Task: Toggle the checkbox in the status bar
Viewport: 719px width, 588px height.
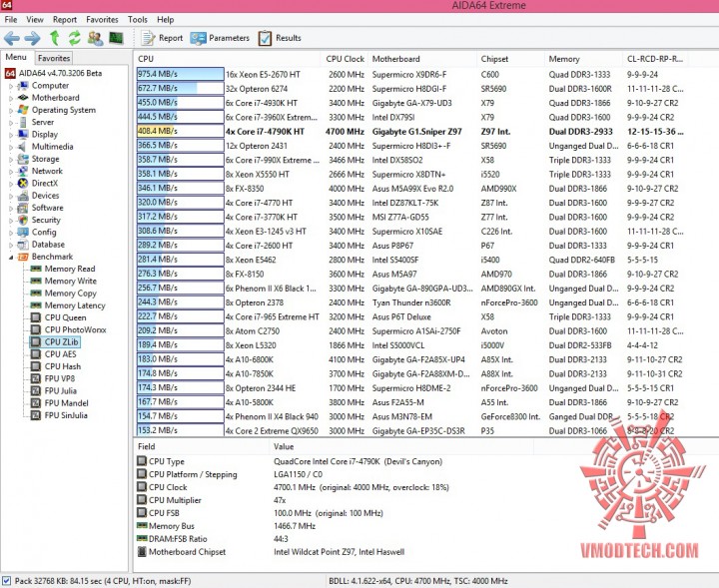Action: (x=6, y=581)
